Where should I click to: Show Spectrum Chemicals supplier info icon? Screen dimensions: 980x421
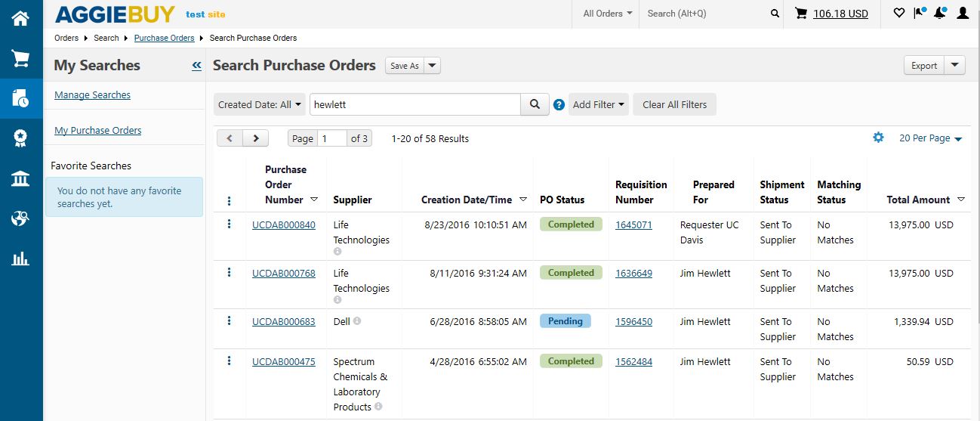tap(378, 406)
